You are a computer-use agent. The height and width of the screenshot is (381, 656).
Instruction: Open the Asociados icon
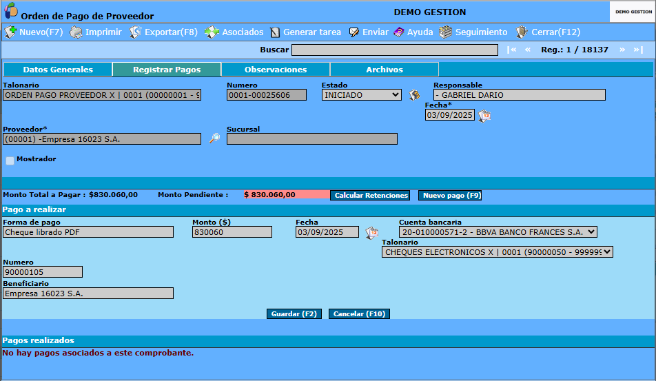212,32
